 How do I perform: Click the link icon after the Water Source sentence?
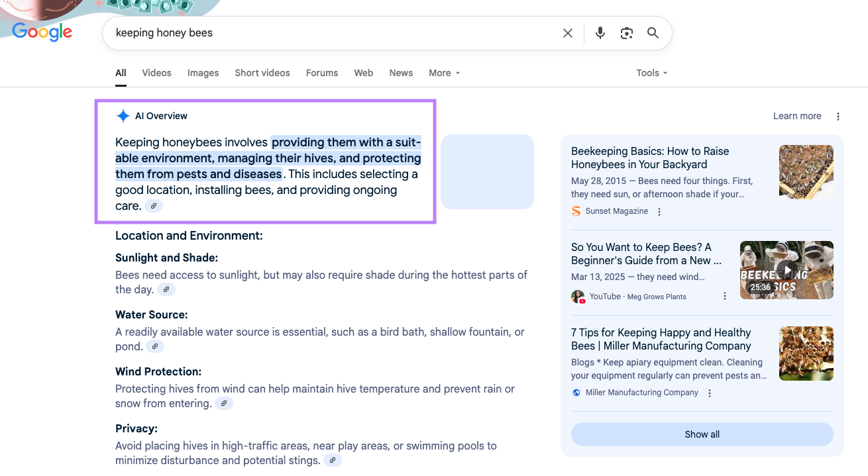pyautogui.click(x=154, y=346)
